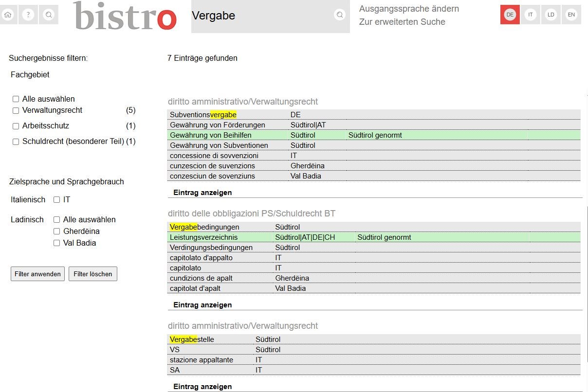Click the home icon in the top-left
This screenshot has width=588, height=392.
pyautogui.click(x=8, y=15)
